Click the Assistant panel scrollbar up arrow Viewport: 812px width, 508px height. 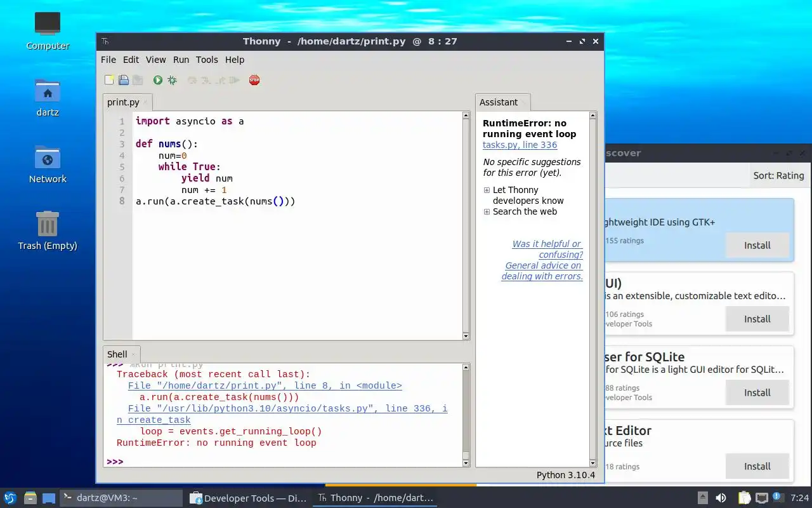pyautogui.click(x=593, y=116)
